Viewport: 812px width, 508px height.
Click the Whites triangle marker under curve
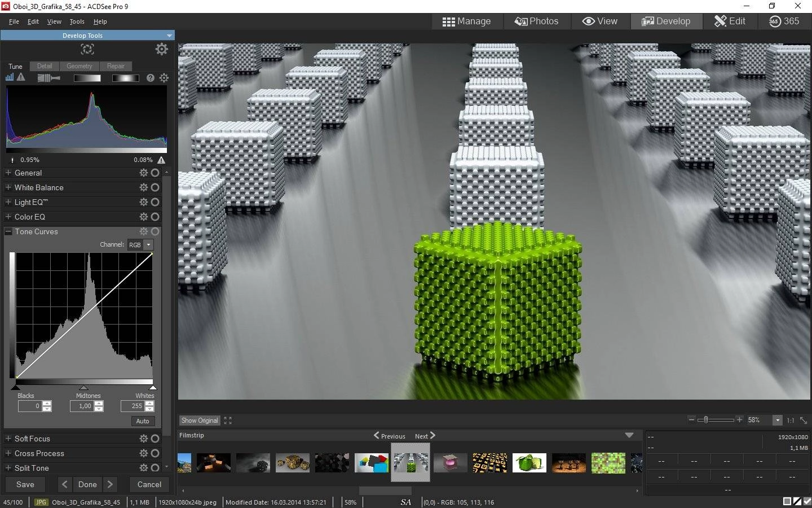152,387
